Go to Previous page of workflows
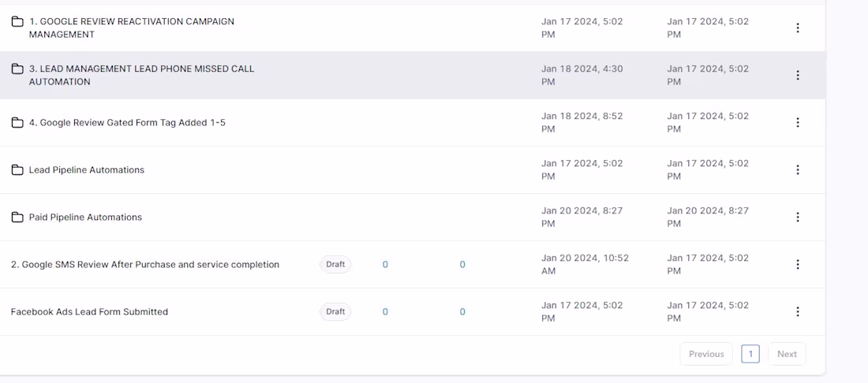Screen dimensions: 868x383 click(706, 354)
